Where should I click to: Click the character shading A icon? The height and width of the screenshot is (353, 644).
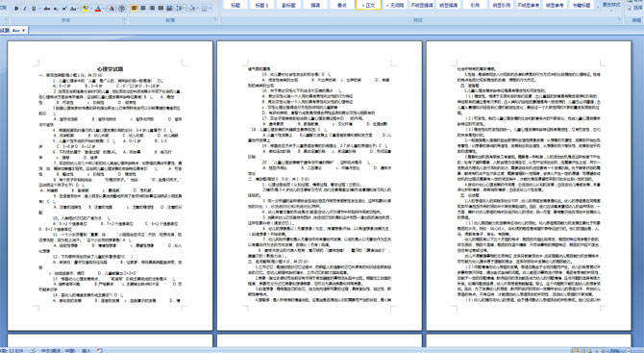(112, 9)
